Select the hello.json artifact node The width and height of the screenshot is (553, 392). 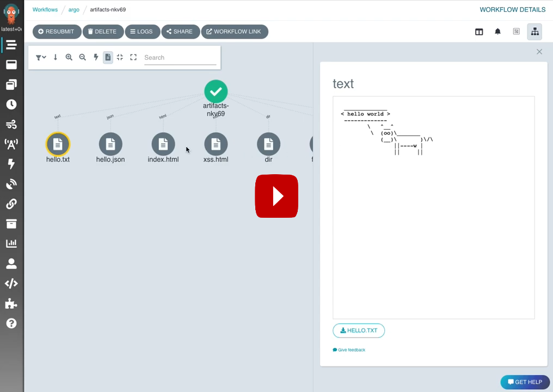click(110, 144)
